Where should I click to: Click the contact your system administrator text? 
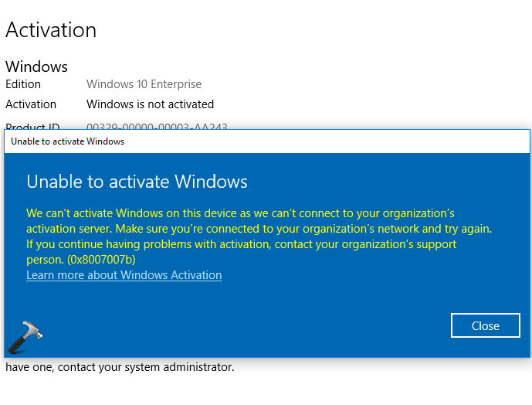pos(146,367)
